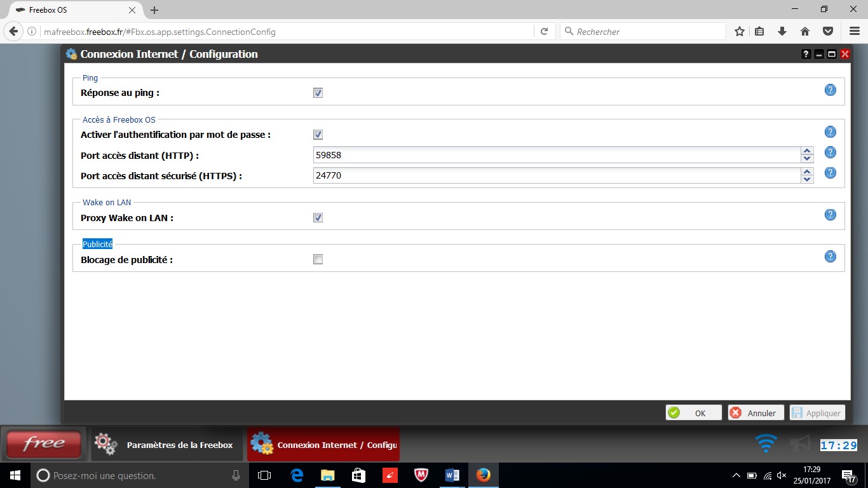Image resolution: width=868 pixels, height=488 pixels.
Task: Click the battery icon in system tray
Action: pyautogui.click(x=752, y=475)
